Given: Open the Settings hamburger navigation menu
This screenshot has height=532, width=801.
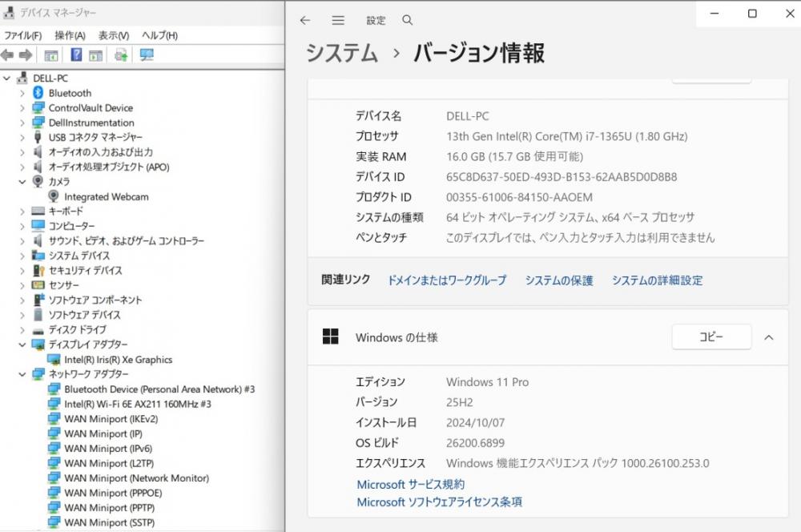Looking at the screenshot, I should click(338, 20).
